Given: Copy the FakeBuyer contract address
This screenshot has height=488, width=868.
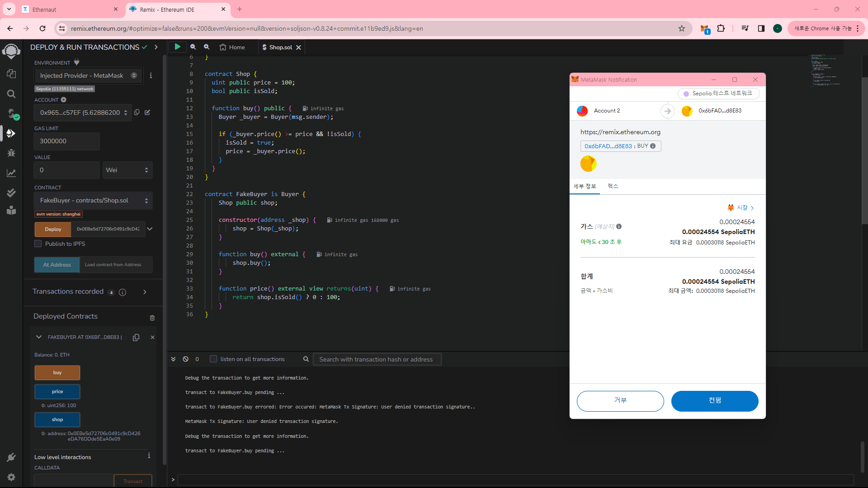Looking at the screenshot, I should tap(136, 338).
